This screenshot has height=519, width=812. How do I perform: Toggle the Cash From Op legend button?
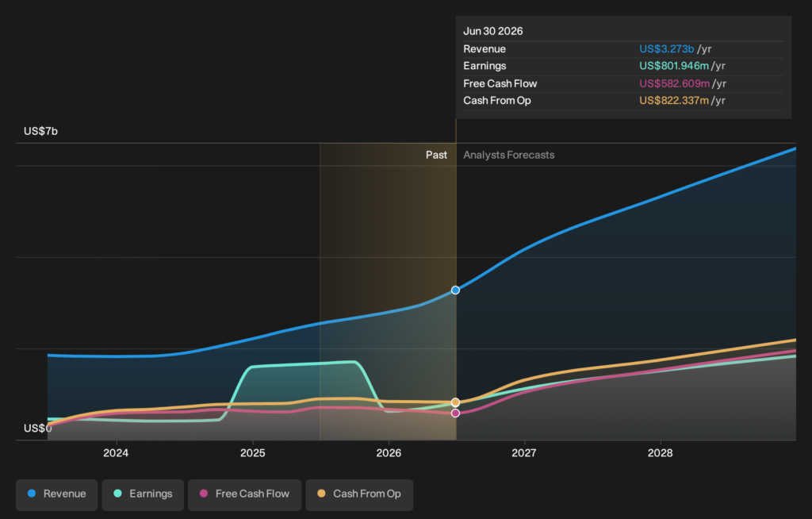(x=359, y=494)
